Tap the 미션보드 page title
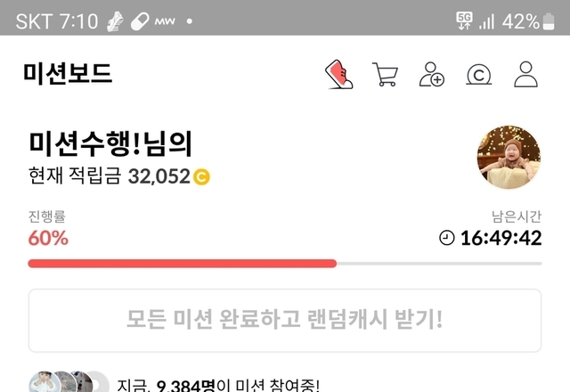This screenshot has height=392, width=570. click(68, 74)
